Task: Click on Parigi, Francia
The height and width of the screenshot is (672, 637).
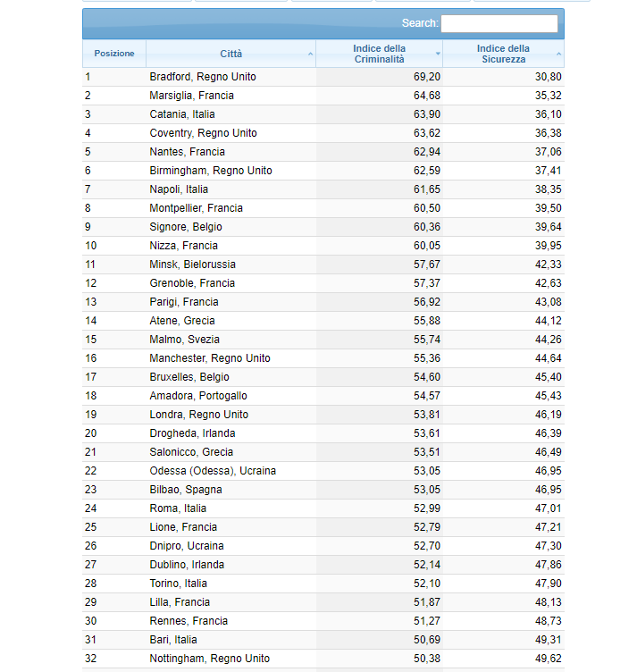Action: (184, 302)
